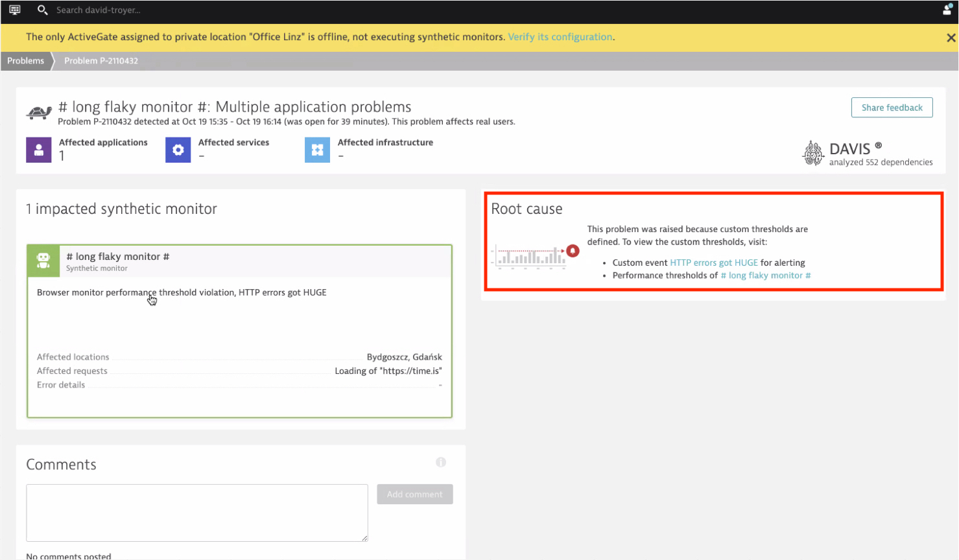Click the 'Affected infrastructure' label

385,143
